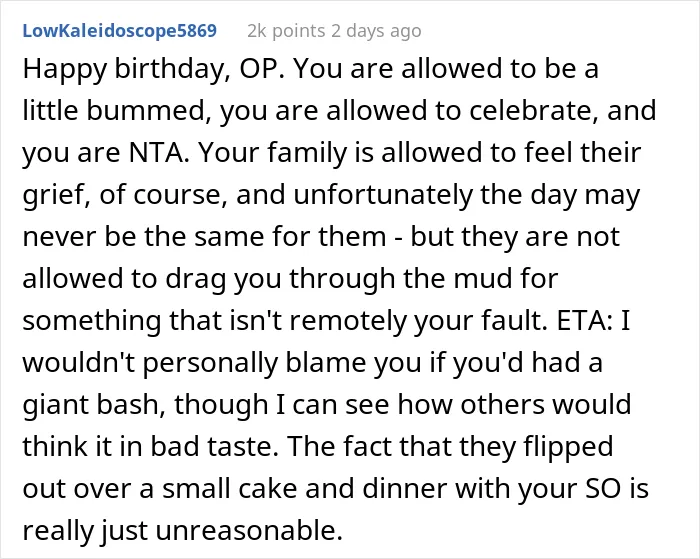The height and width of the screenshot is (559, 700).
Task: Click the phrase 'bad taste' in the comment
Action: (x=211, y=446)
